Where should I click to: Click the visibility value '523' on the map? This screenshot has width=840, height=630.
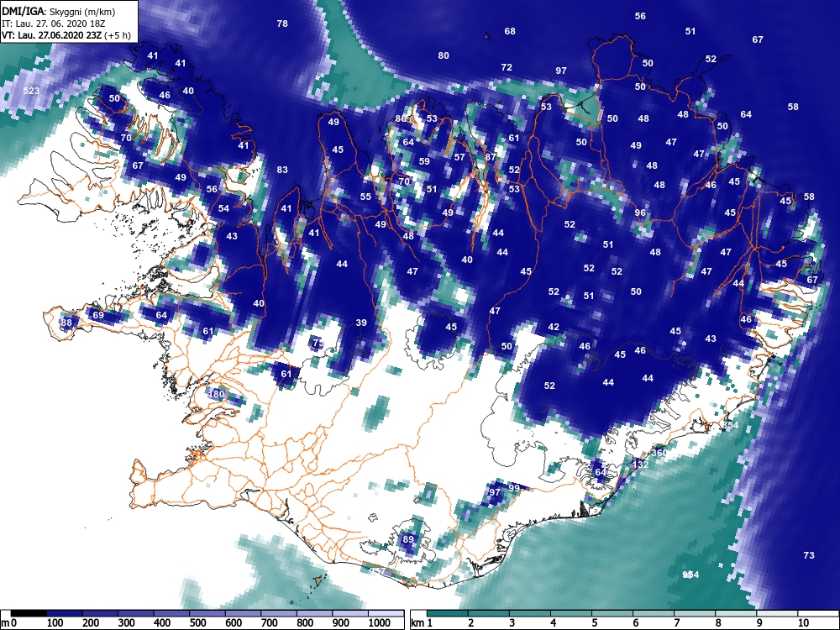click(x=31, y=91)
